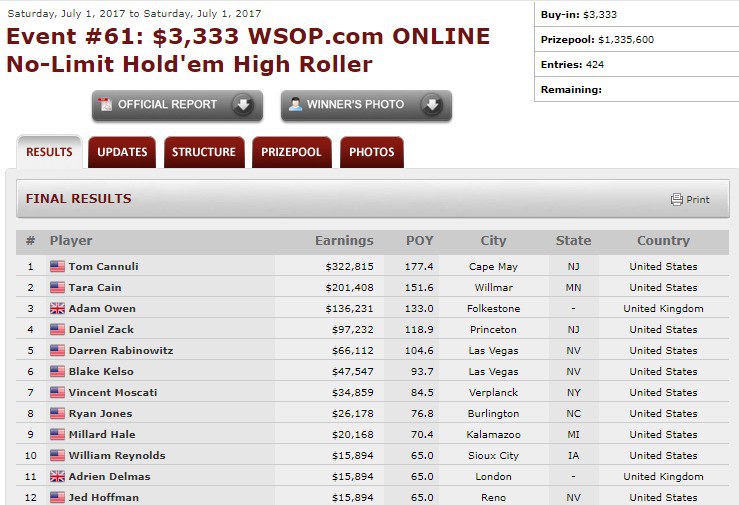Click the Verplanck city cell
The width and height of the screenshot is (739, 505).
coord(493,392)
